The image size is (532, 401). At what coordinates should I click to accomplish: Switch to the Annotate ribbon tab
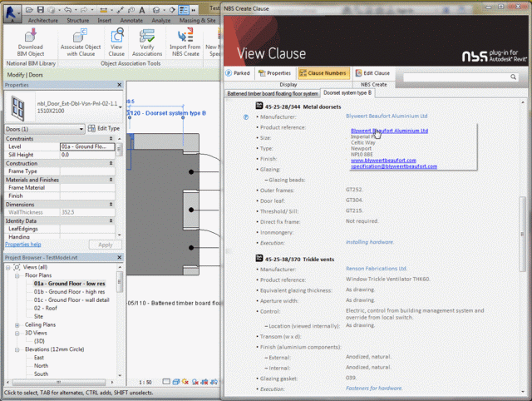tap(131, 20)
